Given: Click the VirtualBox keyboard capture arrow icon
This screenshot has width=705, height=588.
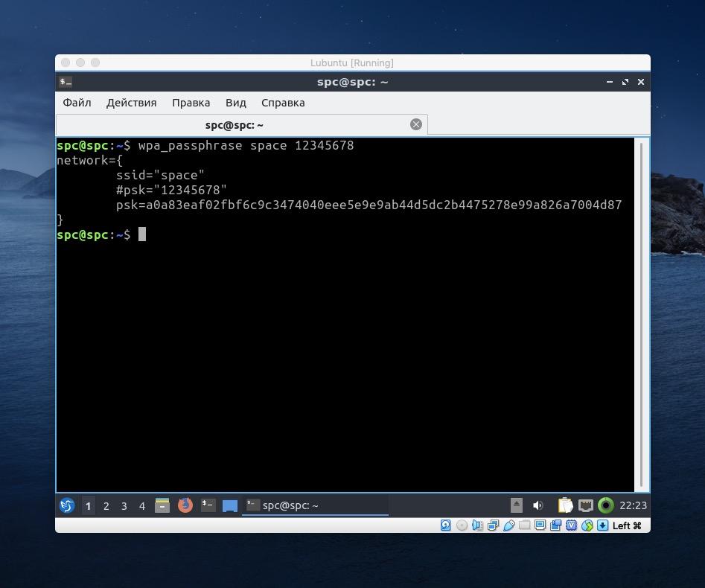Looking at the screenshot, I should 603,525.
